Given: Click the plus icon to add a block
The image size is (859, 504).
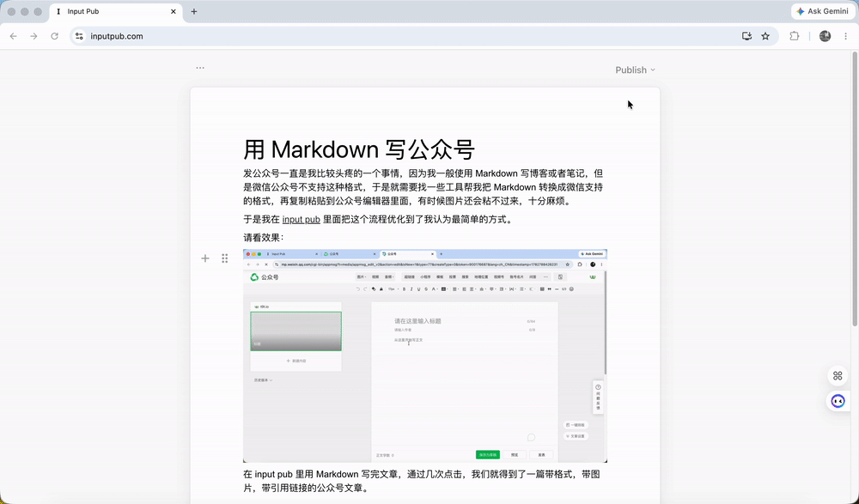Looking at the screenshot, I should (x=205, y=258).
